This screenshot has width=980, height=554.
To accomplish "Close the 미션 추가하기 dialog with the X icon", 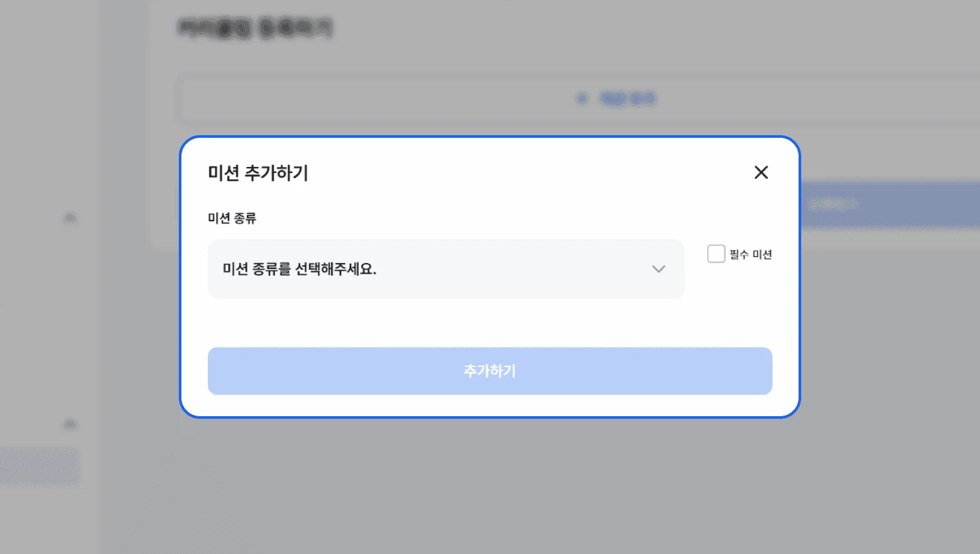I will 761,172.
